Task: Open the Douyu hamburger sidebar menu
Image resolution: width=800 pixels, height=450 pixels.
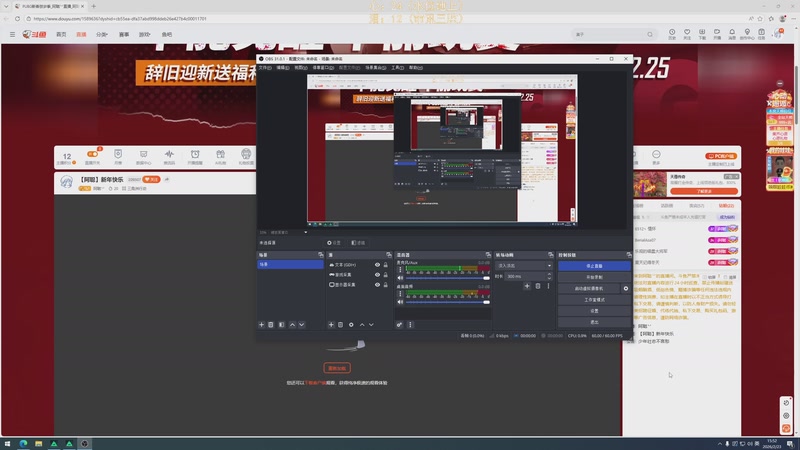Action: coord(12,34)
